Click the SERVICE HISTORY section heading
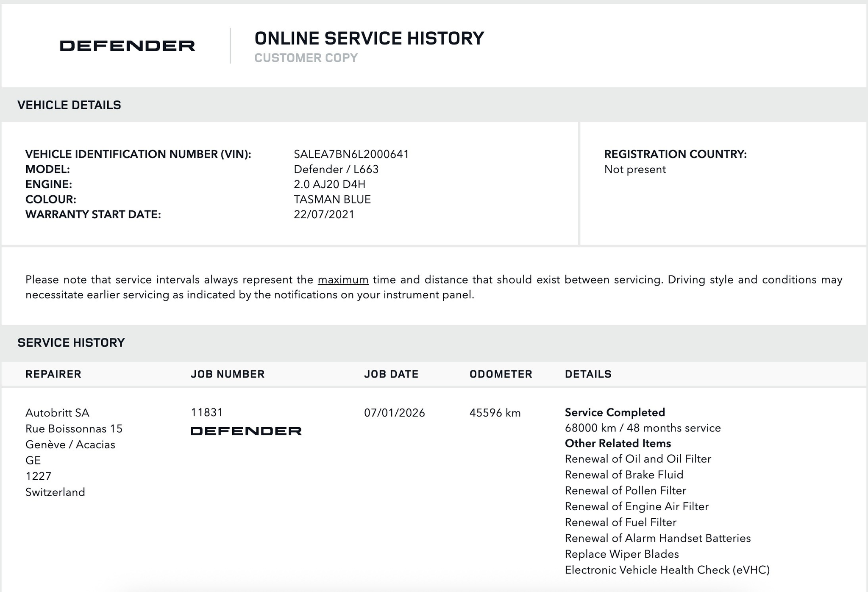This screenshot has height=592, width=868. (71, 343)
